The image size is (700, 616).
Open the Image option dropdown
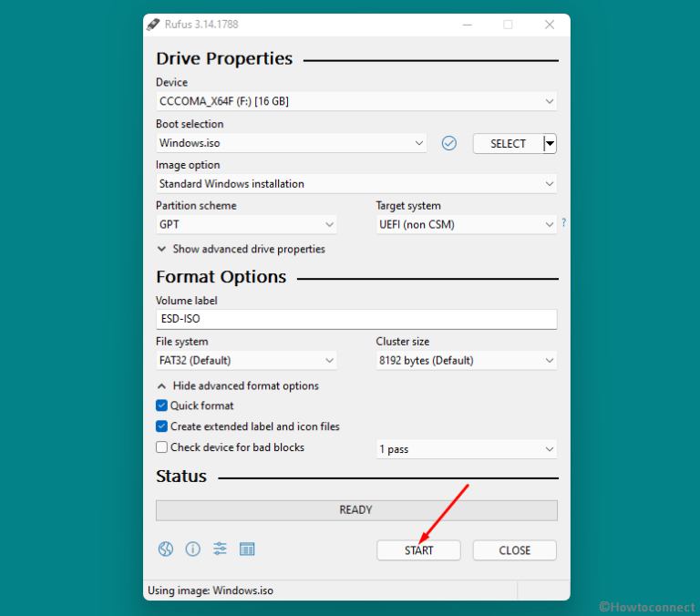(356, 184)
